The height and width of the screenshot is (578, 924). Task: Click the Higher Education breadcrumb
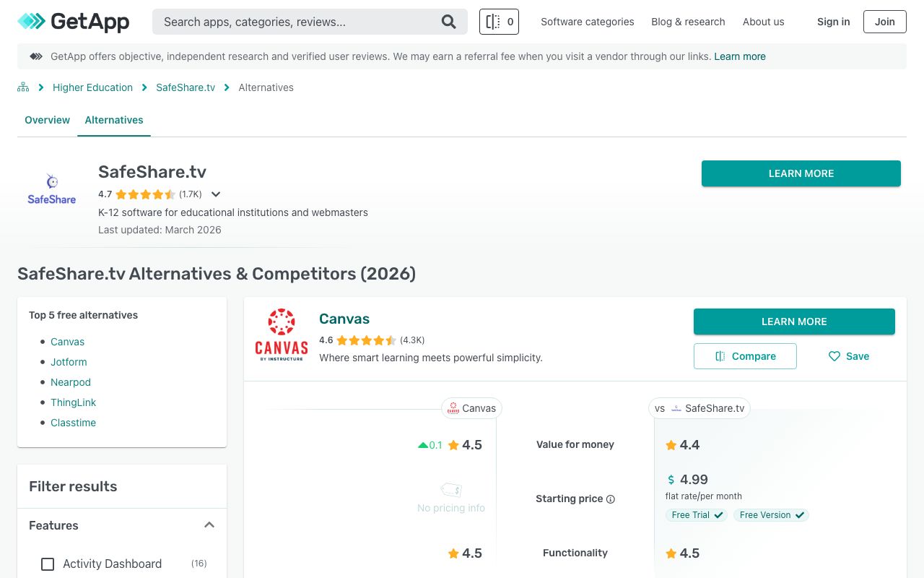tap(92, 87)
